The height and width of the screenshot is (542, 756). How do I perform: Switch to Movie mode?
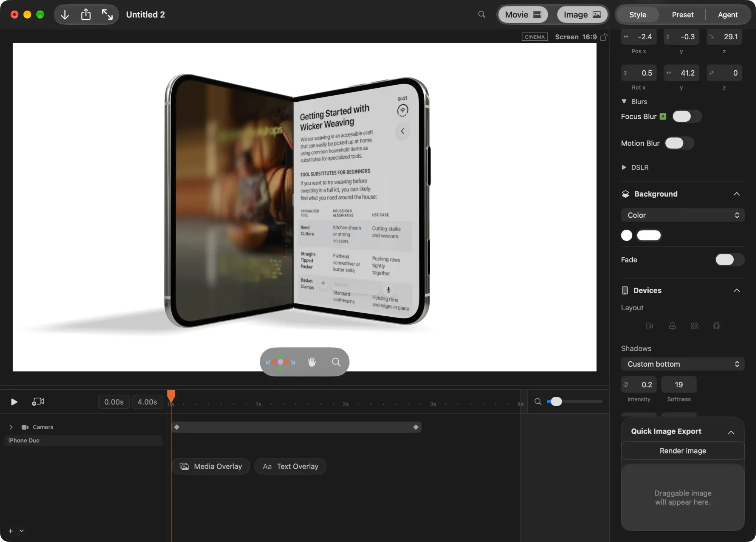(x=523, y=15)
